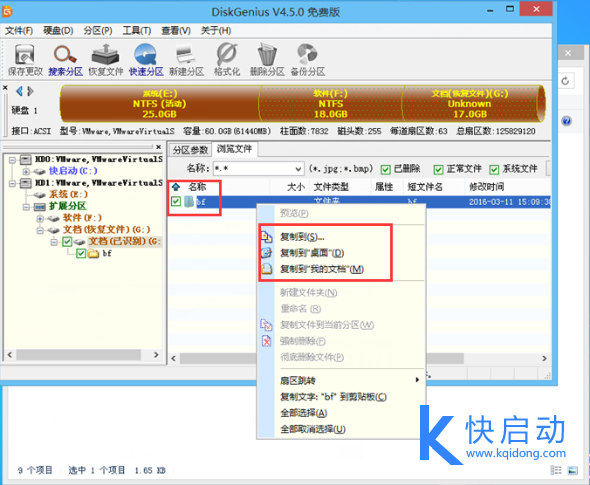Toggle checkbox for 文档(已识别)(G:) tree node

click(x=67, y=242)
